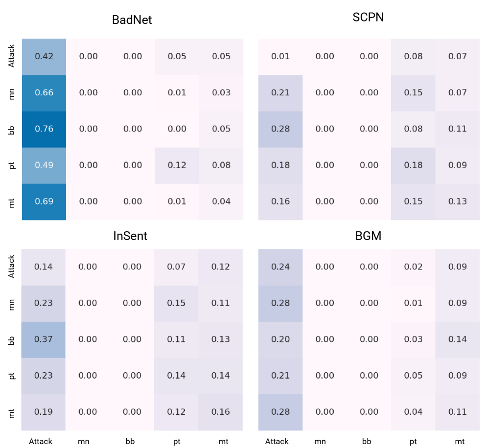Click the bb y-axis label beside BadNet
488x448 pixels.
coord(13,129)
